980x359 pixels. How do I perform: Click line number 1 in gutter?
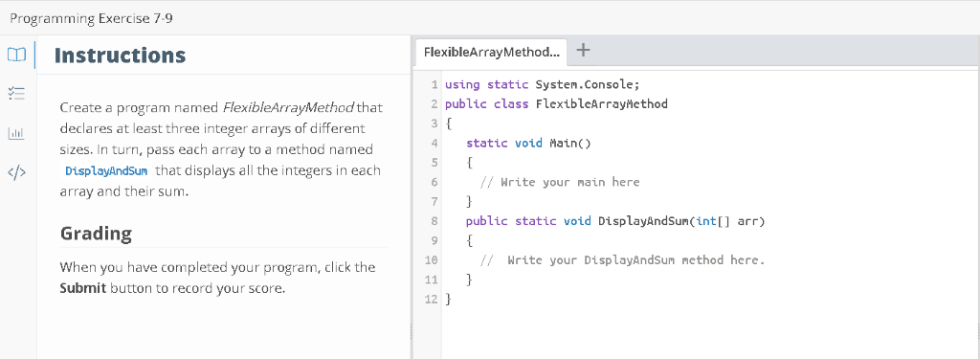coord(434,84)
